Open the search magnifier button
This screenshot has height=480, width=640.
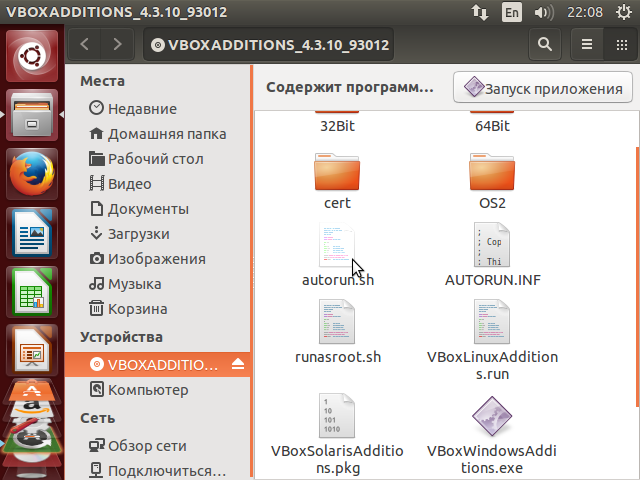[x=544, y=44]
